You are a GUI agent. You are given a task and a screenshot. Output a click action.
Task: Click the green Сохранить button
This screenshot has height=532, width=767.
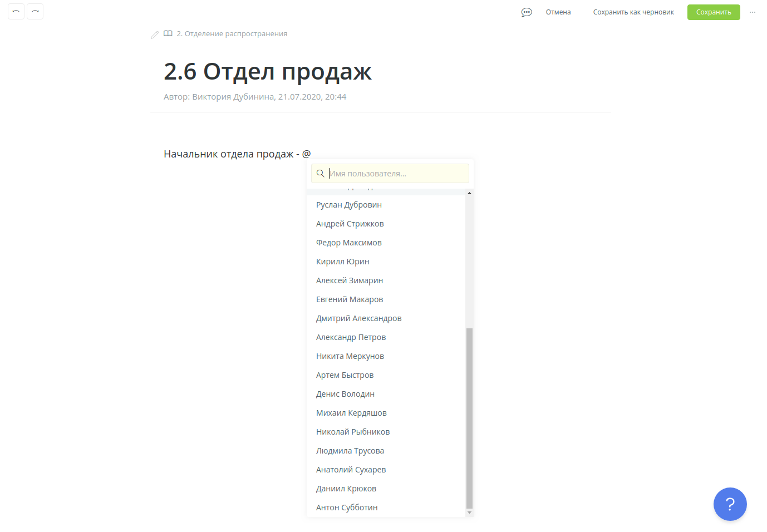coord(714,12)
